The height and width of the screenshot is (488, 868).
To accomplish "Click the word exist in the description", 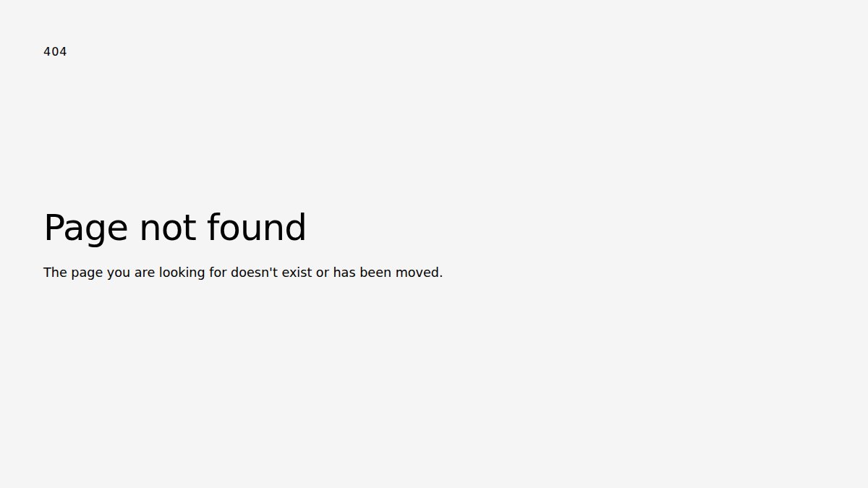I will pos(297,273).
